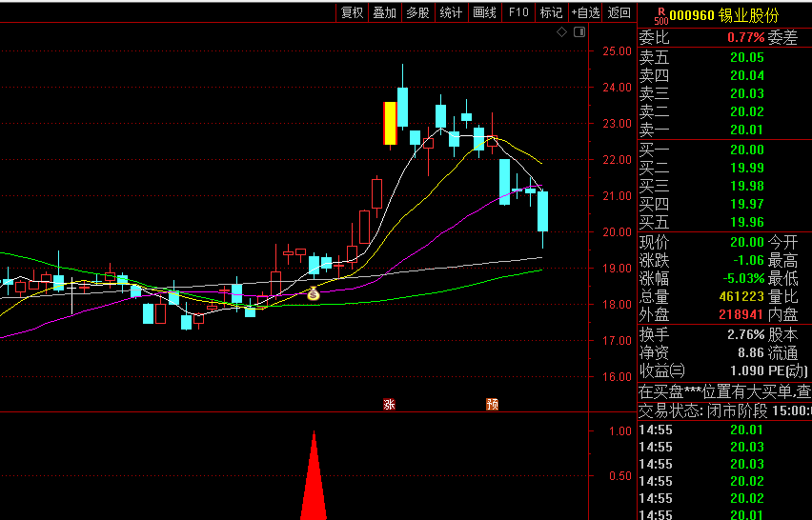Click 涨跌 value -1.06
Image resolution: width=812 pixels, height=520 pixels.
tap(748, 260)
